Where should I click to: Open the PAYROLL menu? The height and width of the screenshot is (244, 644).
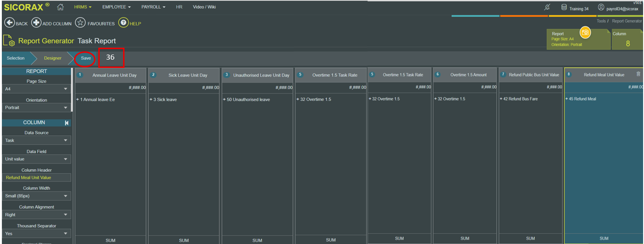pos(153,7)
